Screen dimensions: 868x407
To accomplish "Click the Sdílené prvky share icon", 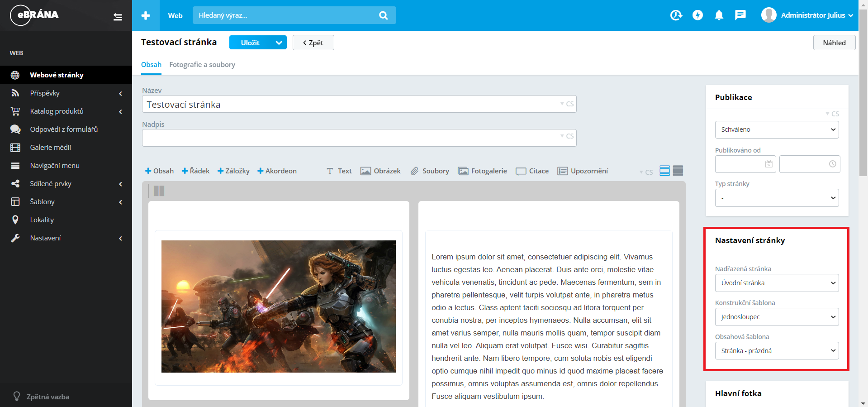I will [15, 184].
